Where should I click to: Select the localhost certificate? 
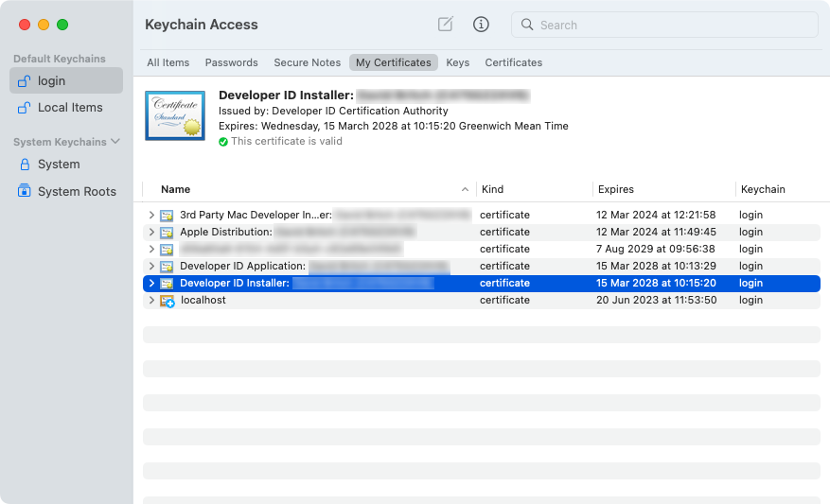(203, 300)
